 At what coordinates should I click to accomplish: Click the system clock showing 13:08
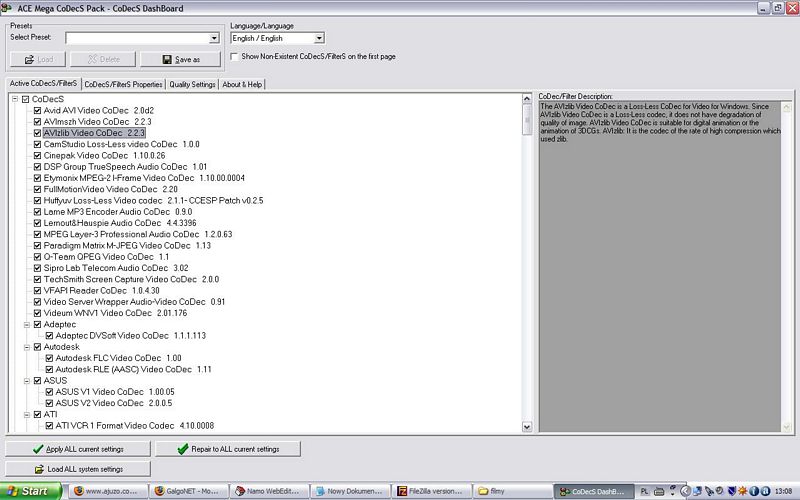784,491
